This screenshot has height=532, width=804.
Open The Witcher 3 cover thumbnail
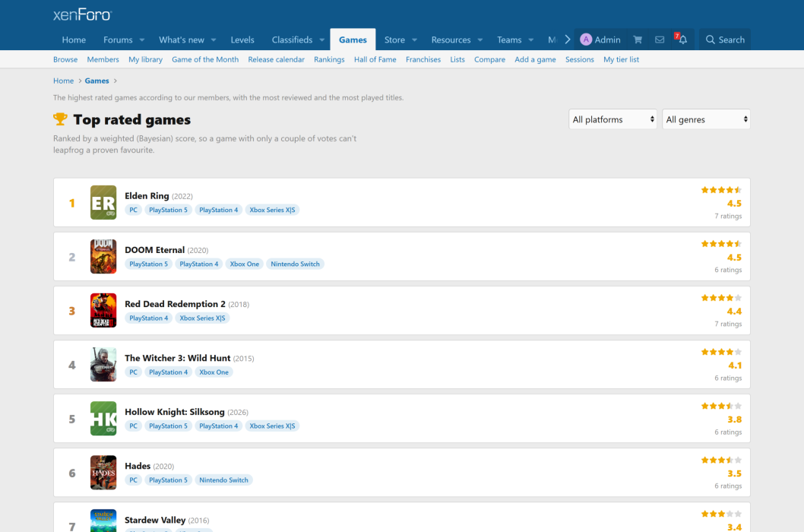click(103, 364)
